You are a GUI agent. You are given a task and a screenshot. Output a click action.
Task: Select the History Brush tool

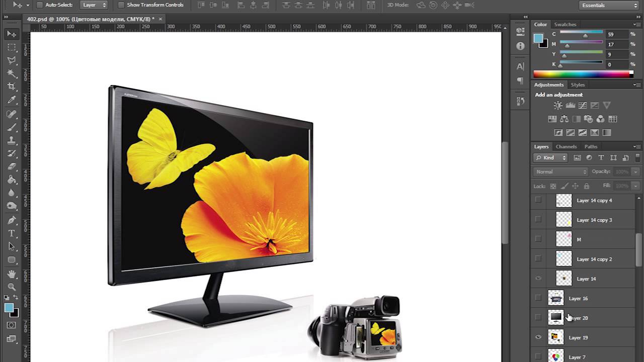12,153
